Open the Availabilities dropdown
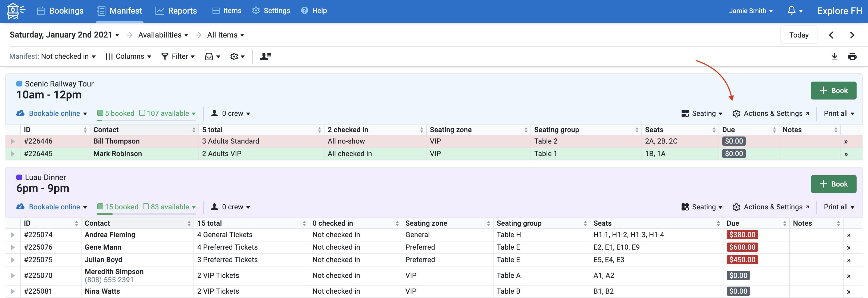 (163, 35)
